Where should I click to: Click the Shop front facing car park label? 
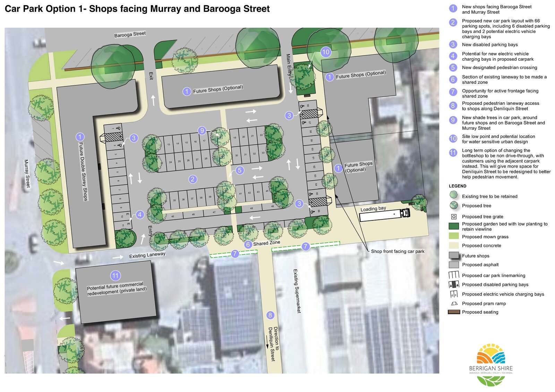(396, 251)
